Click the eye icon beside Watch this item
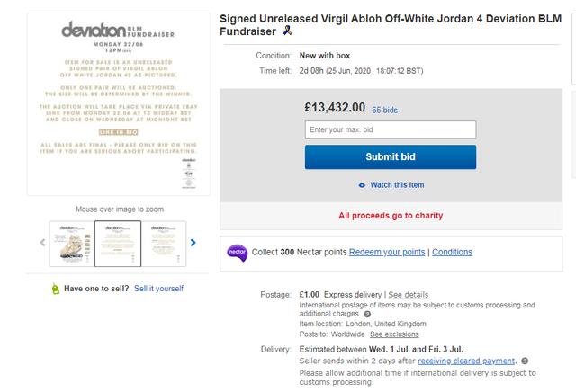The height and width of the screenshot is (392, 576). click(362, 185)
